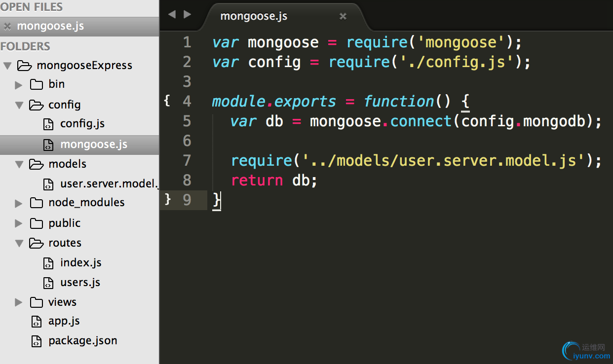Select the node_modules folder label

point(86,203)
